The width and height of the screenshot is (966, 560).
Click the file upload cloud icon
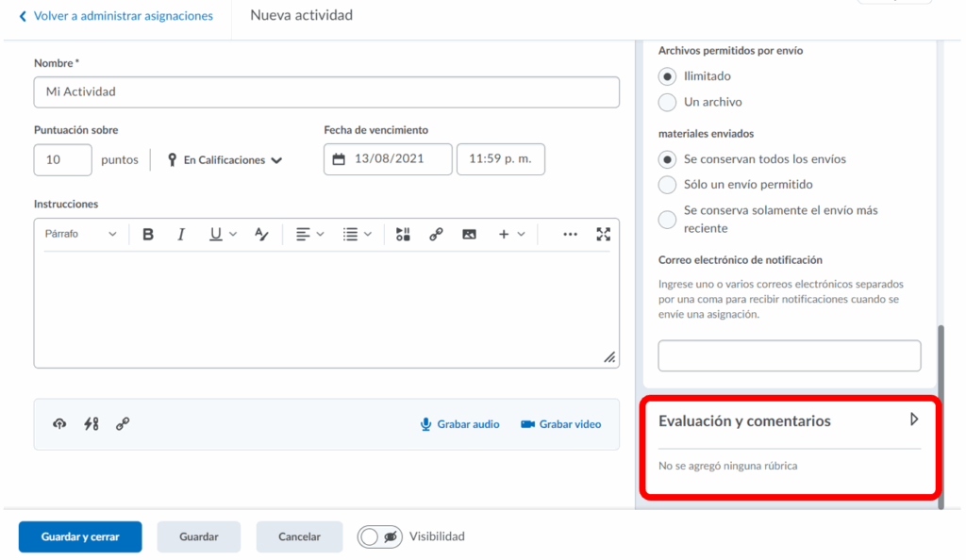click(59, 424)
